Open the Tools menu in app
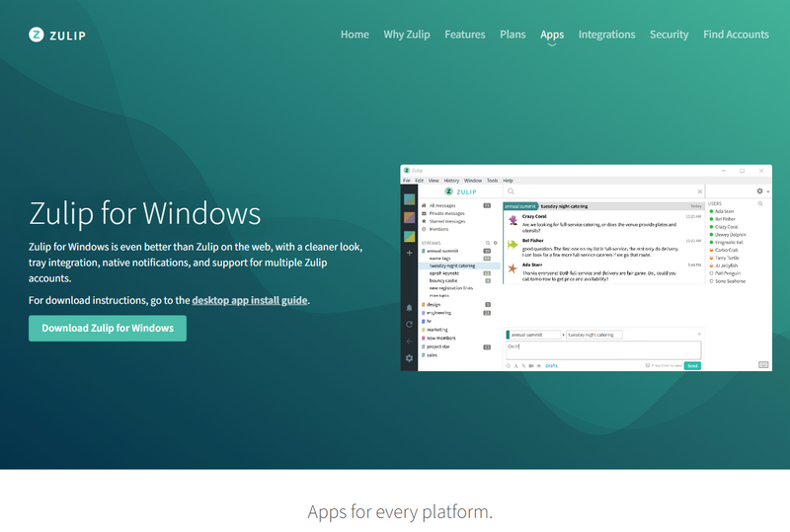This screenshot has width=790, height=532. (492, 181)
